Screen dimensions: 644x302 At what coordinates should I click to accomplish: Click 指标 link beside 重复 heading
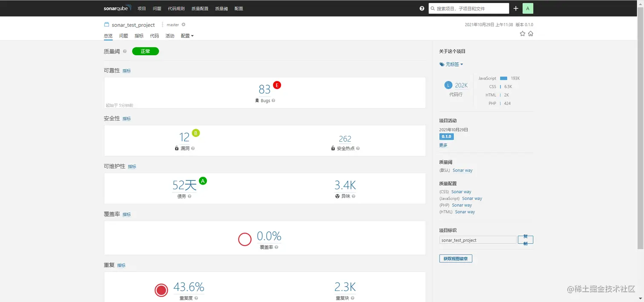121,265
